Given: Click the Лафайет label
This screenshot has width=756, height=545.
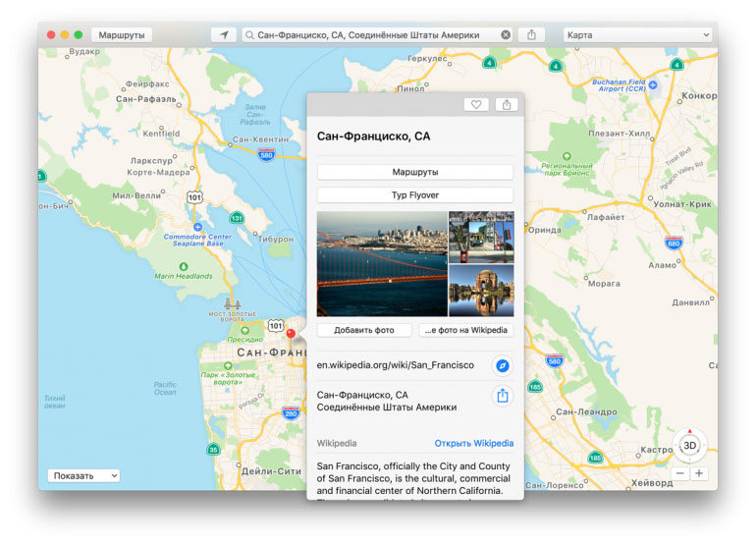Looking at the screenshot, I should tap(606, 217).
